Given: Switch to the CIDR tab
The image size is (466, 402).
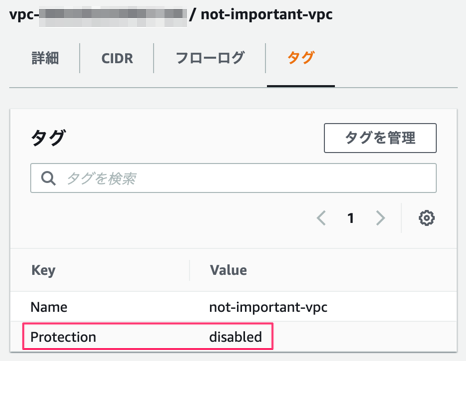Looking at the screenshot, I should coord(117,58).
